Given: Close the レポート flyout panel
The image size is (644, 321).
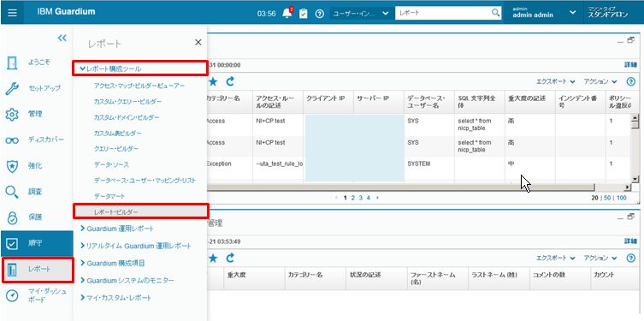Looking at the screenshot, I should 198,42.
